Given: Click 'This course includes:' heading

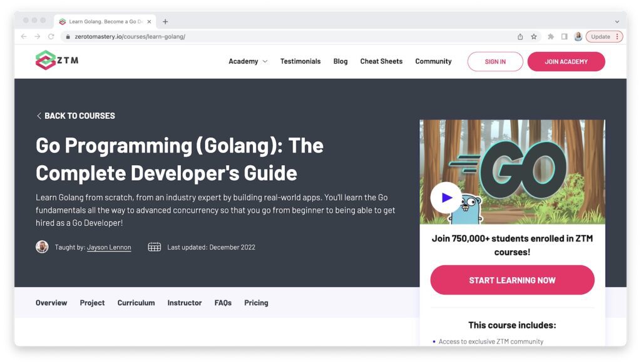Looking at the screenshot, I should pyautogui.click(x=512, y=325).
